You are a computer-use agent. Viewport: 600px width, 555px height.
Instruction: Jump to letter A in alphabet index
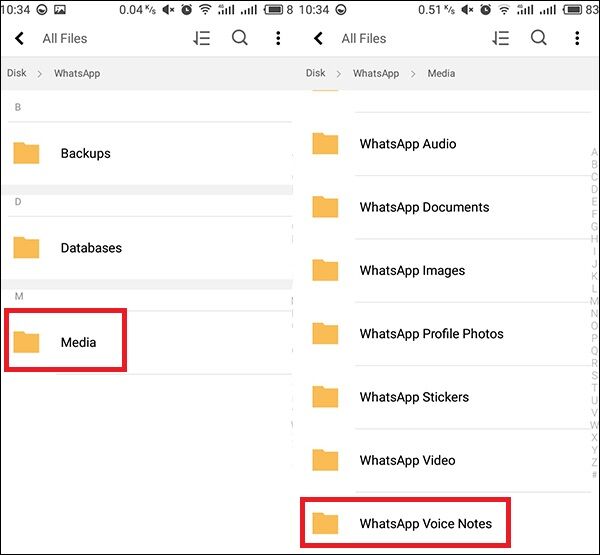(x=594, y=152)
